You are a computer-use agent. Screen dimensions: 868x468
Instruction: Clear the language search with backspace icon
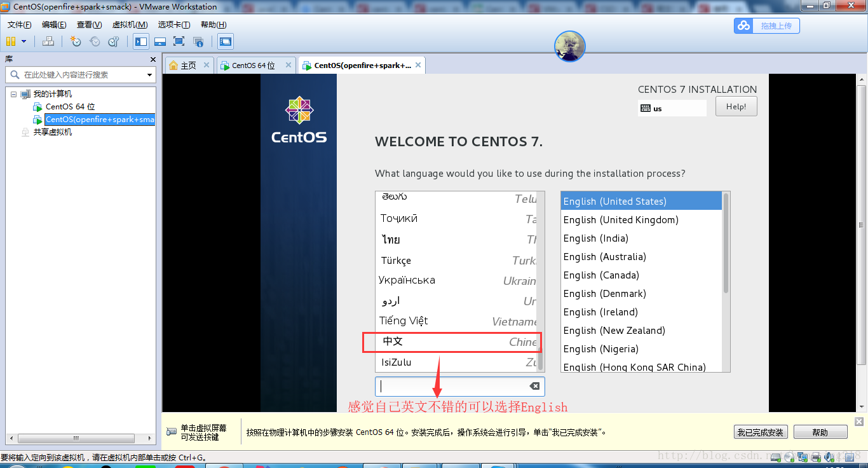click(x=534, y=386)
